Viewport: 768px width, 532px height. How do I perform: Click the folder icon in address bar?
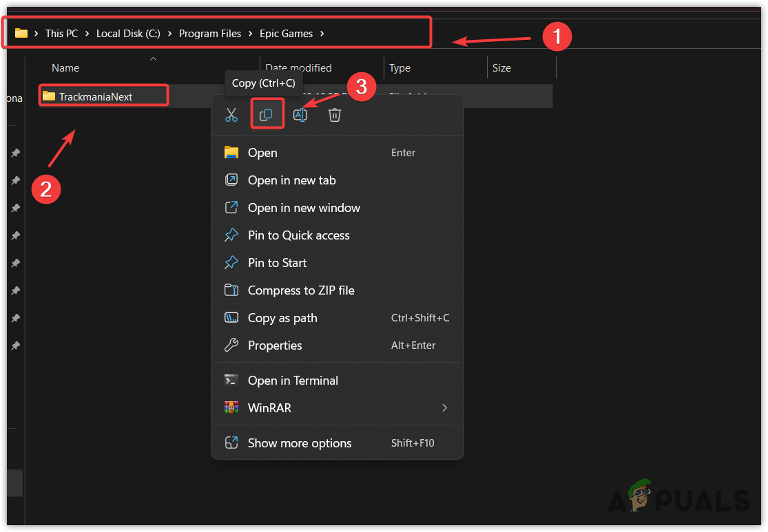point(21,33)
